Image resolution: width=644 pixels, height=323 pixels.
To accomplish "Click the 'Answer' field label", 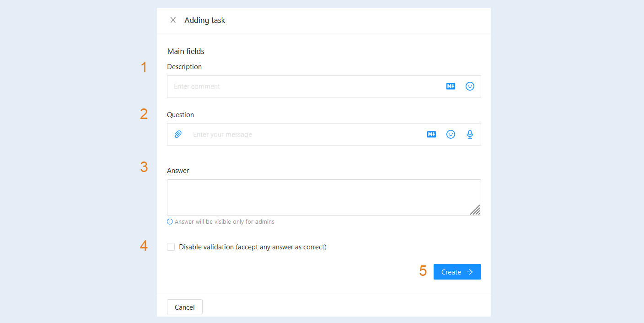I will click(x=178, y=171).
